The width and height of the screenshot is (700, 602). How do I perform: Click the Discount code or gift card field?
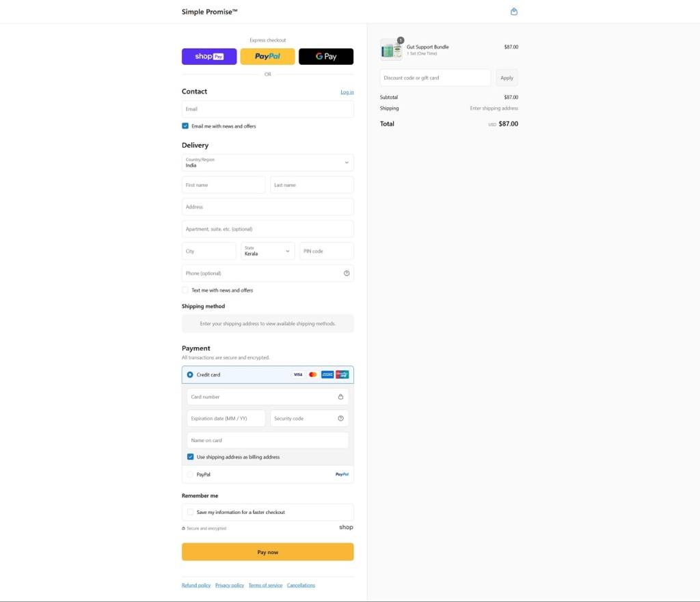click(435, 78)
